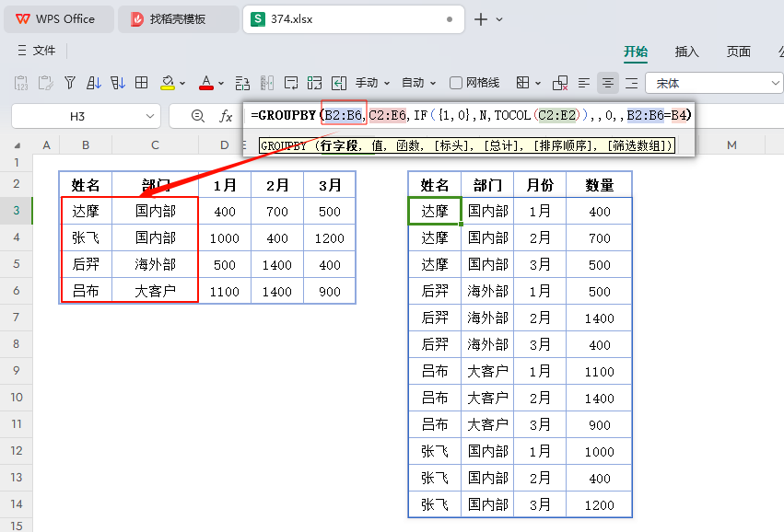The image size is (784, 532).
Task: Select the 374.xlsx document tab
Action: coord(353,19)
